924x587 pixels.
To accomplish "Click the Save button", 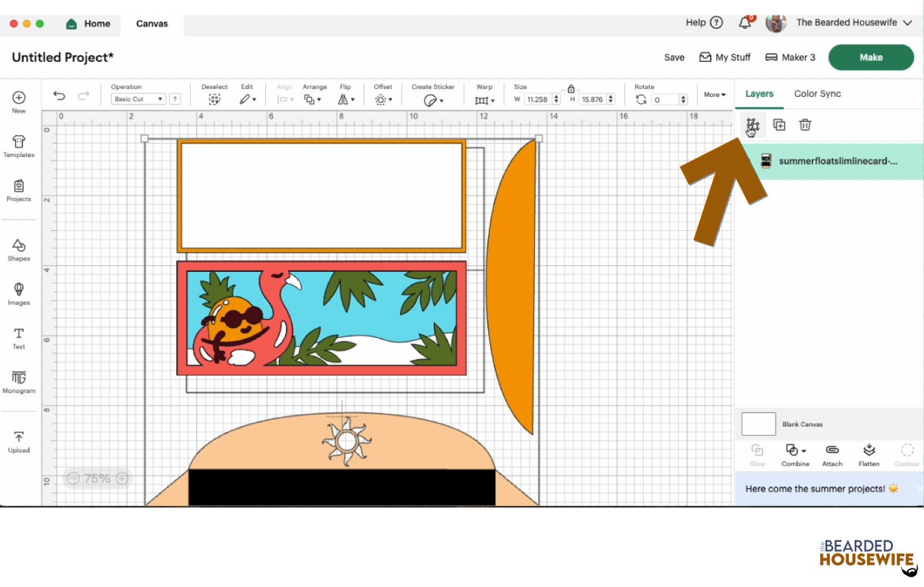I will click(674, 57).
